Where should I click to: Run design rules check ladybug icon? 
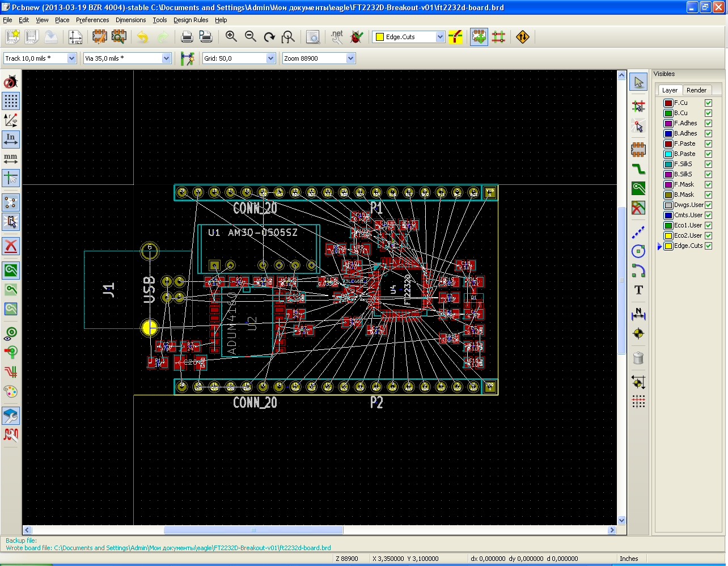coord(357,37)
